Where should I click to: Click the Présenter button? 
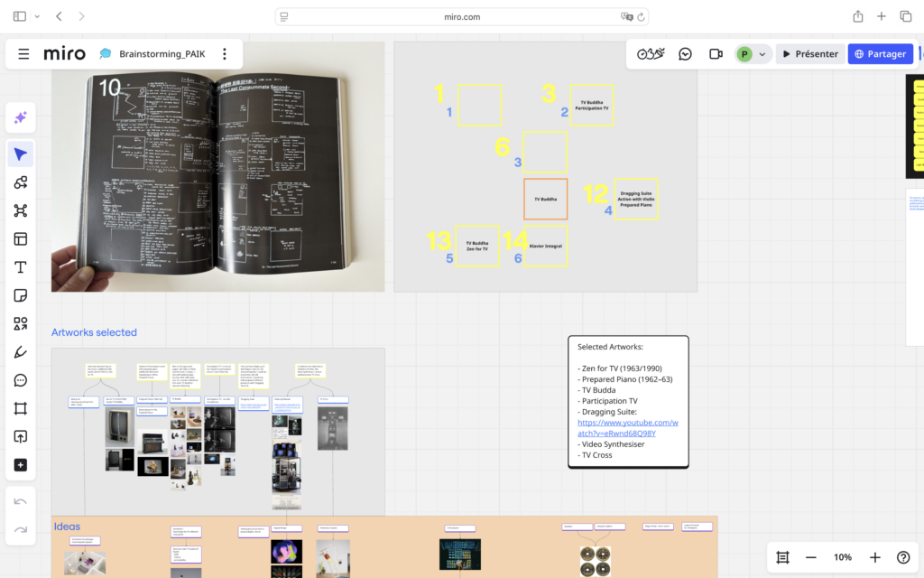click(810, 54)
